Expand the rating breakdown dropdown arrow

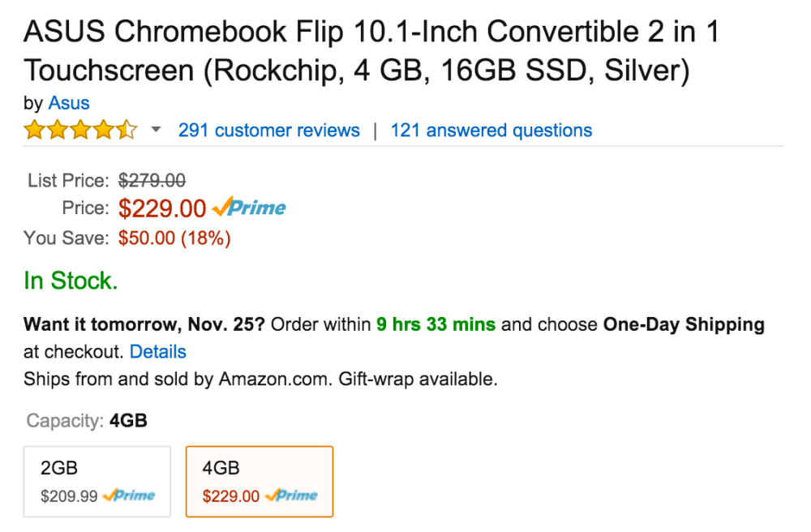pyautogui.click(x=156, y=131)
